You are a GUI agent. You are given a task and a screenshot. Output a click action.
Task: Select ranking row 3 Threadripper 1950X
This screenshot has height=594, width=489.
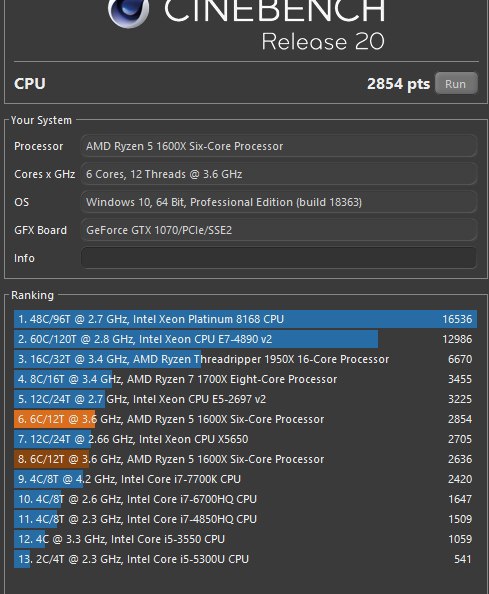pos(245,359)
